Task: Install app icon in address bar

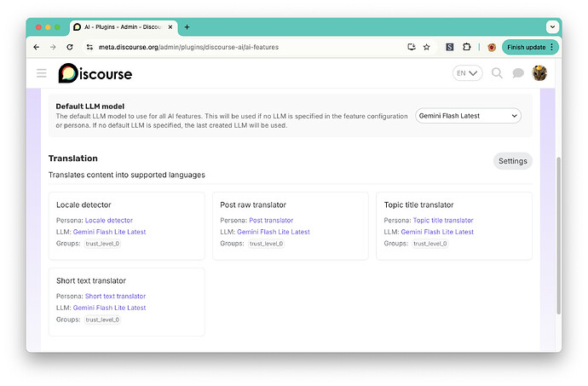Action: point(412,47)
